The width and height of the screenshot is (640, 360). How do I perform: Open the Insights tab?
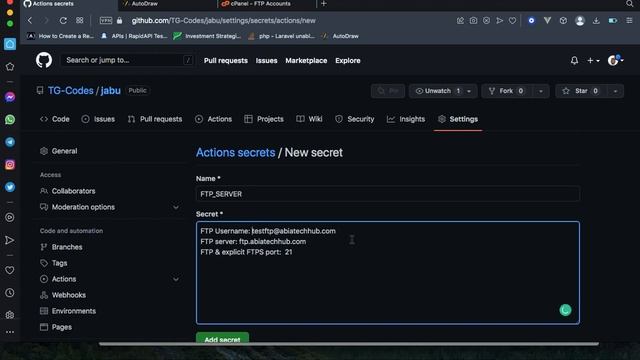pos(406,119)
